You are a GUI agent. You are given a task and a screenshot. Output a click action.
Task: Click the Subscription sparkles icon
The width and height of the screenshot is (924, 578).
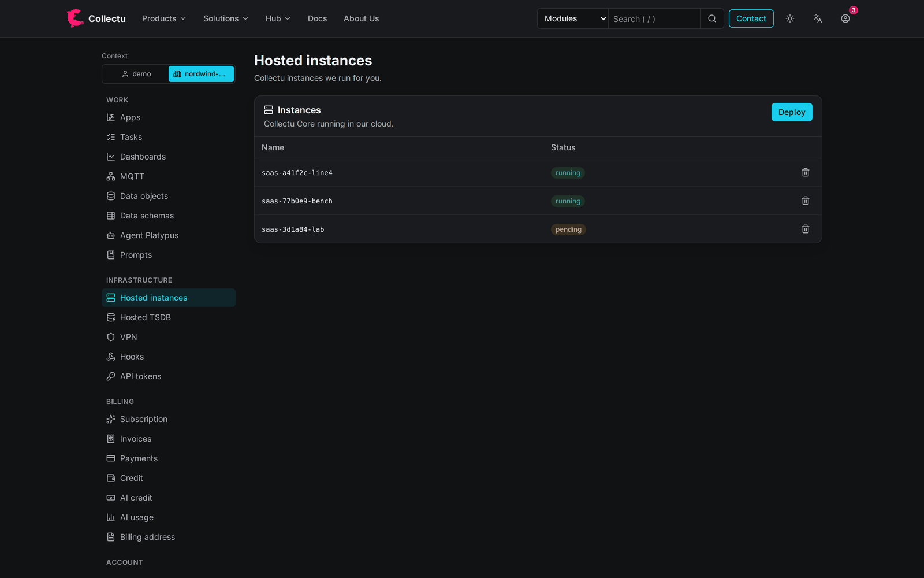coord(111,419)
